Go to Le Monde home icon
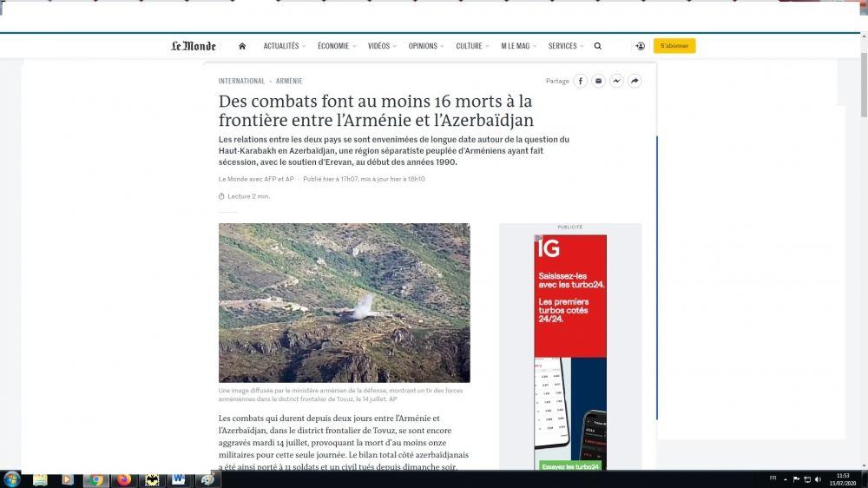The height and width of the screenshot is (488, 868). pyautogui.click(x=242, y=46)
